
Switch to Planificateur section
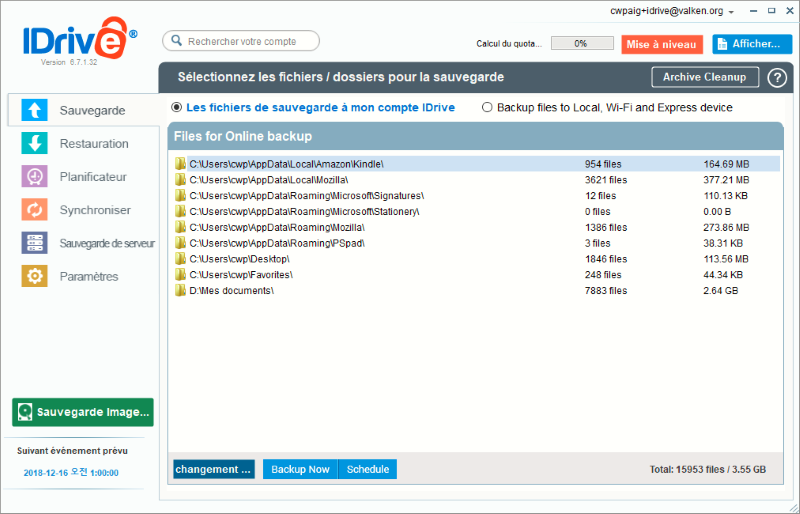tap(93, 177)
